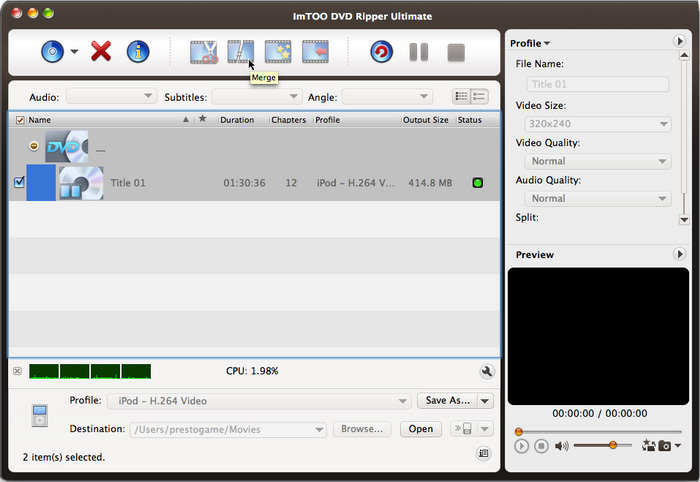Click the Open destination button

click(x=421, y=429)
